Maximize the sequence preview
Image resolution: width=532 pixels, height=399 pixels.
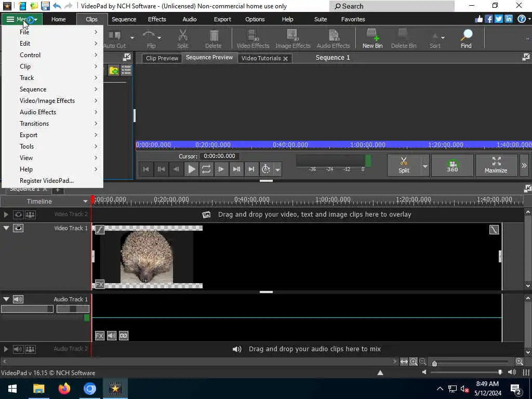pyautogui.click(x=496, y=165)
